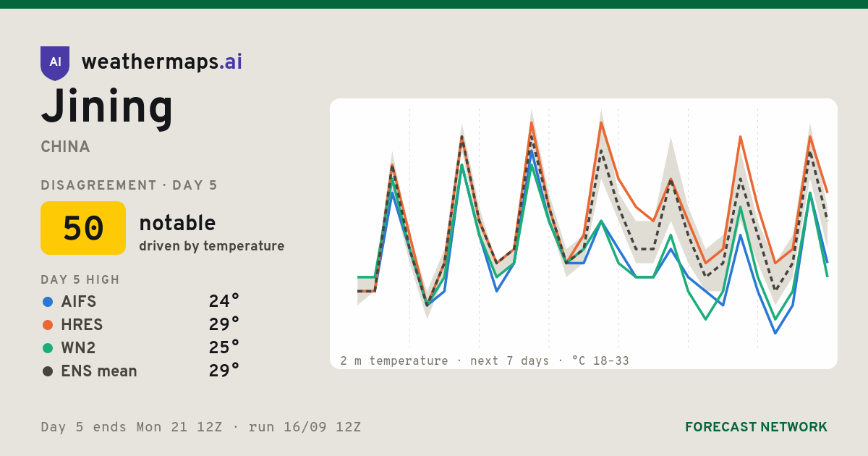Image resolution: width=868 pixels, height=456 pixels.
Task: Click the ENS mean model label
Action: point(99,371)
